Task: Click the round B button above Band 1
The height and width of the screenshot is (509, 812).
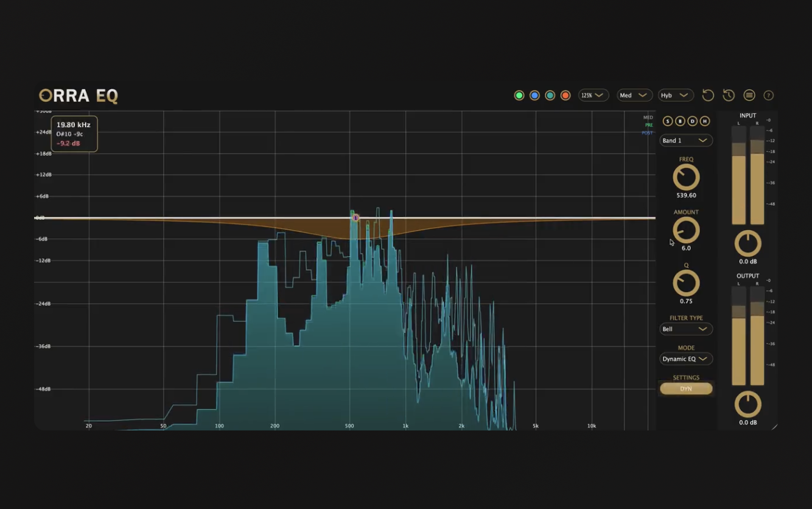Action: pos(680,121)
